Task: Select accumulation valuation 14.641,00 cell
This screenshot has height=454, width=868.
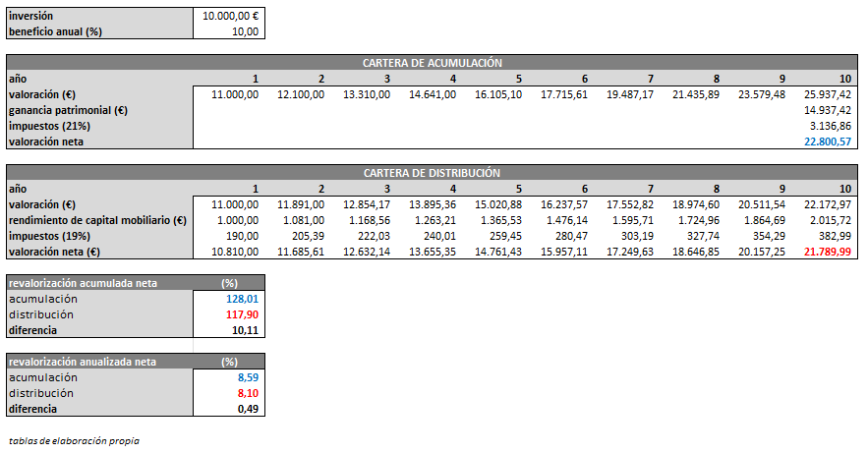Action: [x=433, y=94]
